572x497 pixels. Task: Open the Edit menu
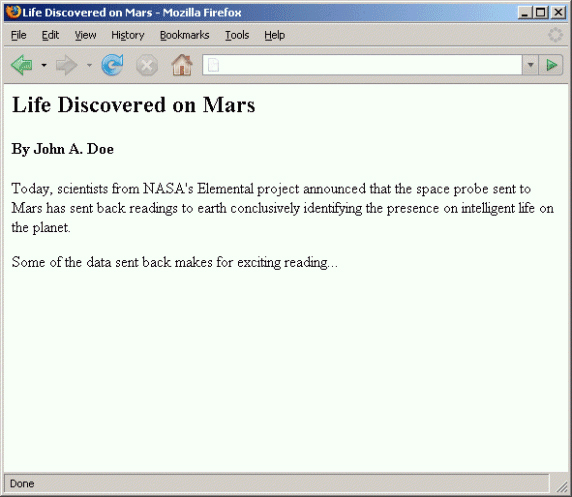coord(50,35)
